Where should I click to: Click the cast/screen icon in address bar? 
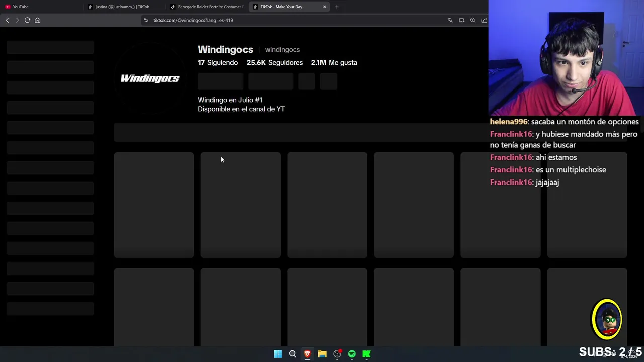point(461,20)
